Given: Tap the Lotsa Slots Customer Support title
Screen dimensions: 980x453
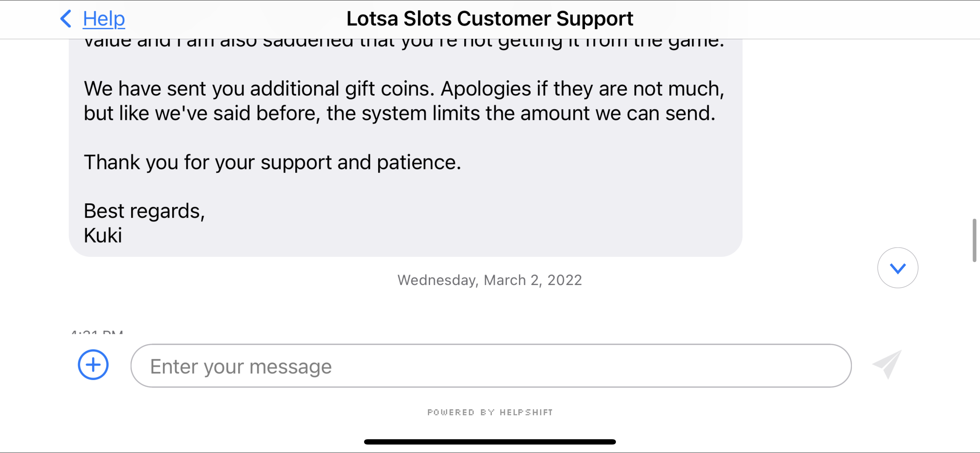Looking at the screenshot, I should click(x=490, y=19).
